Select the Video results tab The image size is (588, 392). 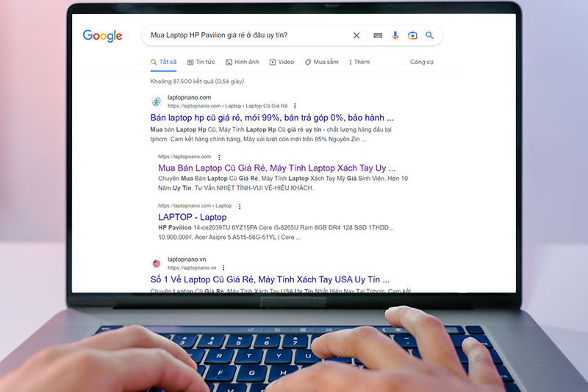(282, 62)
